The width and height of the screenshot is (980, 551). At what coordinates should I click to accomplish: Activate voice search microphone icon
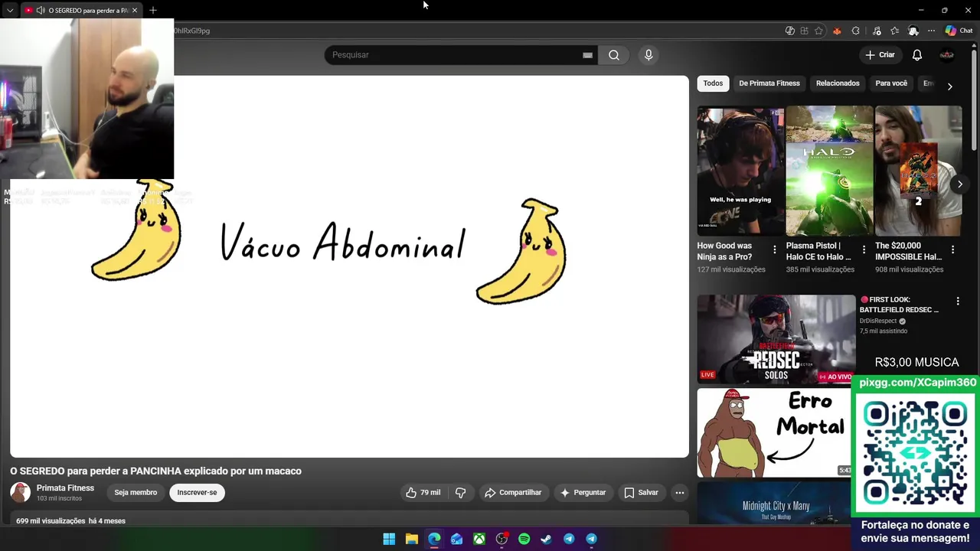coord(648,55)
